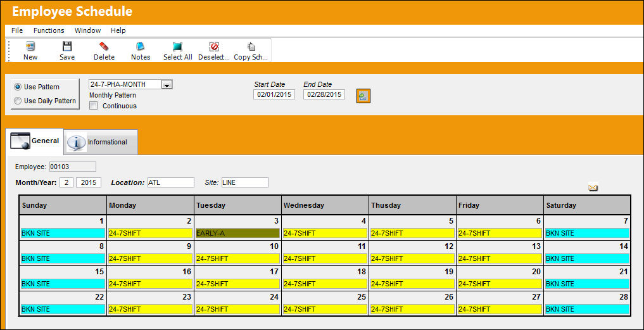This screenshot has height=330, width=644.
Task: Select 24-7SHIFT entry on Thursday 26
Action: pyautogui.click(x=413, y=310)
